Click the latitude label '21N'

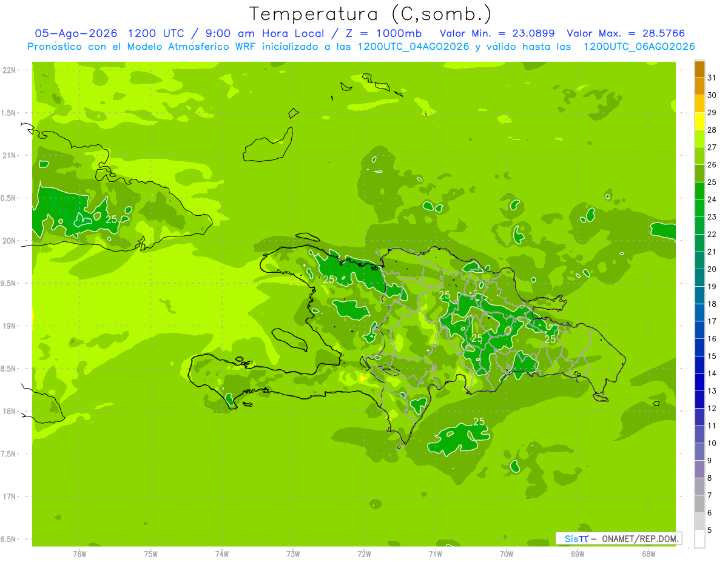pyautogui.click(x=9, y=156)
